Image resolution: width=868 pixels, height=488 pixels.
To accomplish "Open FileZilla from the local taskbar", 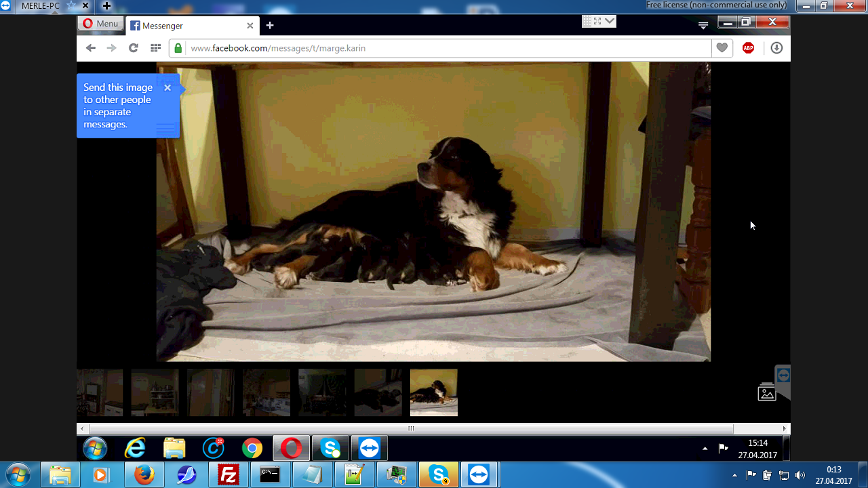I will (x=228, y=475).
